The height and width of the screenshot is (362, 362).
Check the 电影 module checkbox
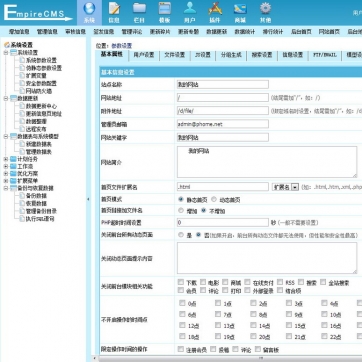click(203, 282)
